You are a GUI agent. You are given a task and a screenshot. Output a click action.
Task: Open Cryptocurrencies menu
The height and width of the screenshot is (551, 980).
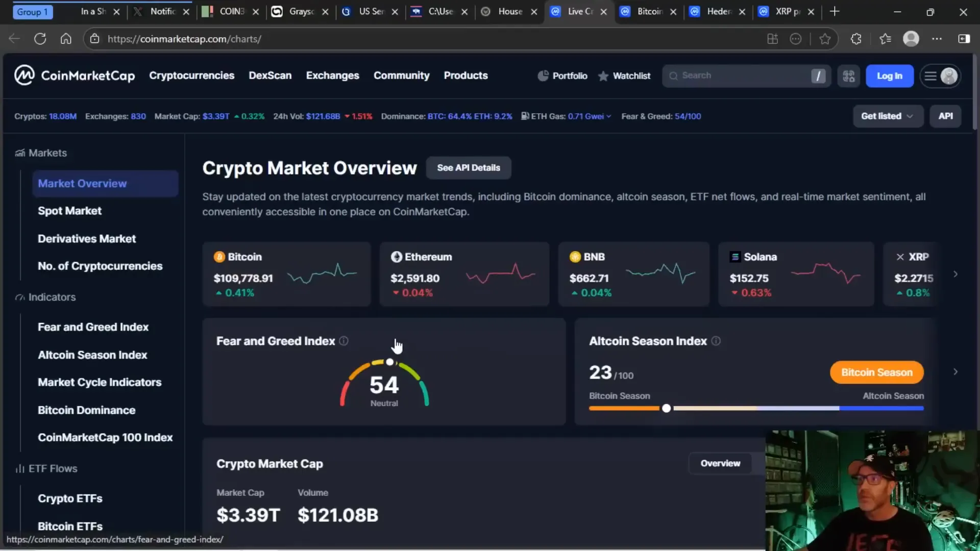pos(191,76)
